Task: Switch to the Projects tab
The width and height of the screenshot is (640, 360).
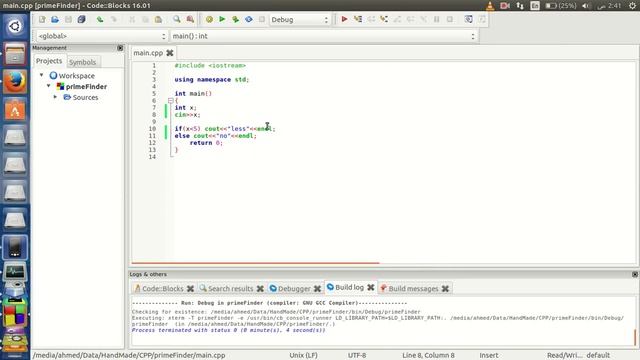Action: 49,61
